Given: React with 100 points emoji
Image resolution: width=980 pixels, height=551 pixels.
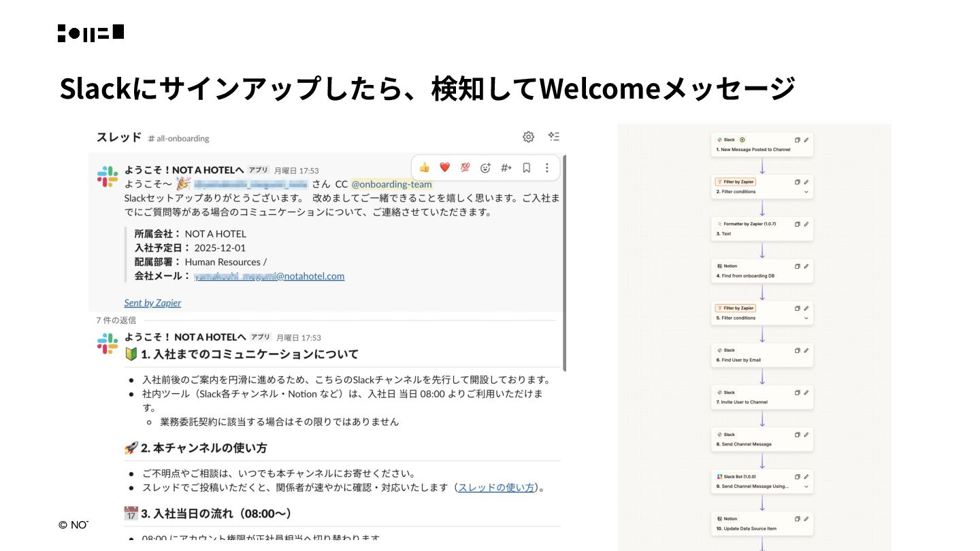Looking at the screenshot, I should click(465, 167).
